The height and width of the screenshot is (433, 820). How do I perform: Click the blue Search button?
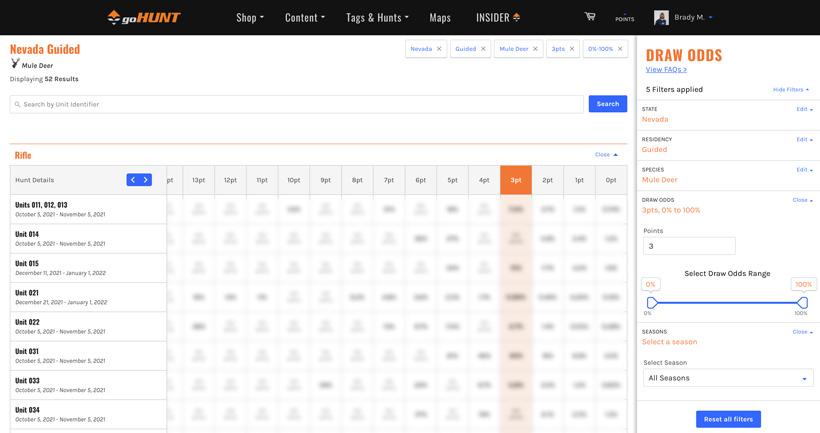607,104
